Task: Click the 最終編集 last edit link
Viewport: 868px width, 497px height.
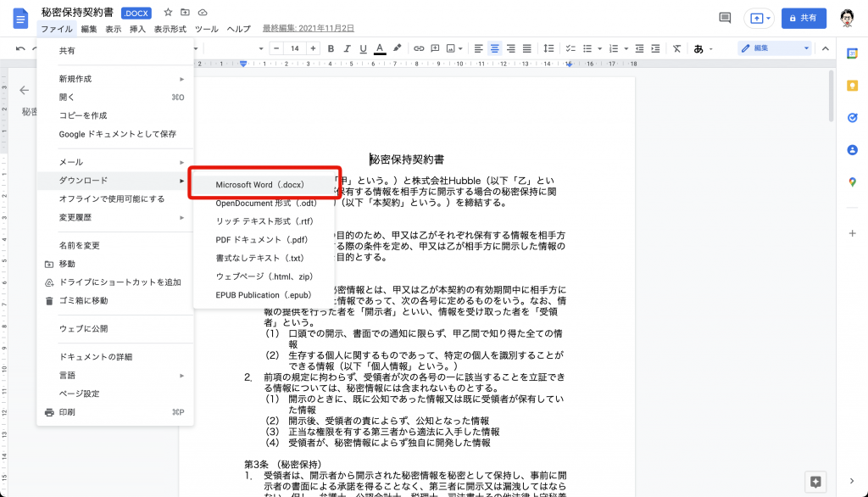Action: (309, 28)
